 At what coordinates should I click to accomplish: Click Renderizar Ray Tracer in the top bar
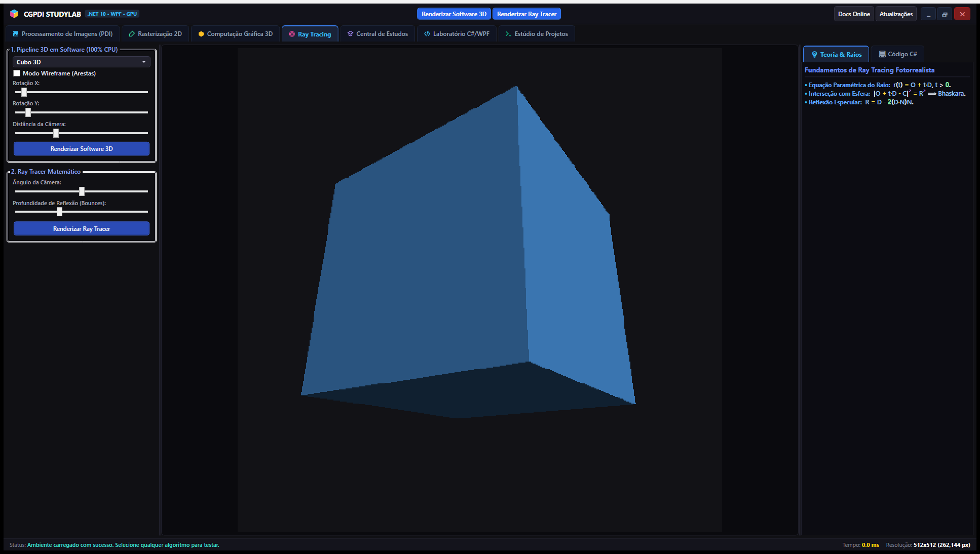[x=526, y=14]
